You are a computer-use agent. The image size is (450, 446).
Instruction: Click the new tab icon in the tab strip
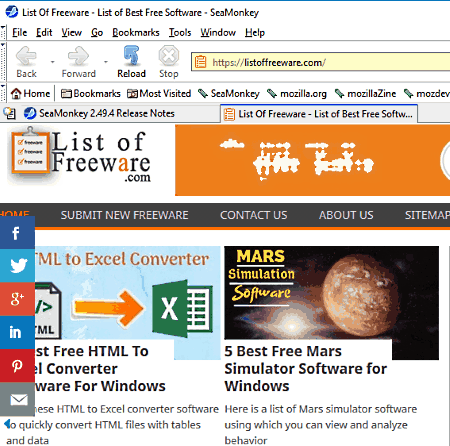tap(10, 113)
